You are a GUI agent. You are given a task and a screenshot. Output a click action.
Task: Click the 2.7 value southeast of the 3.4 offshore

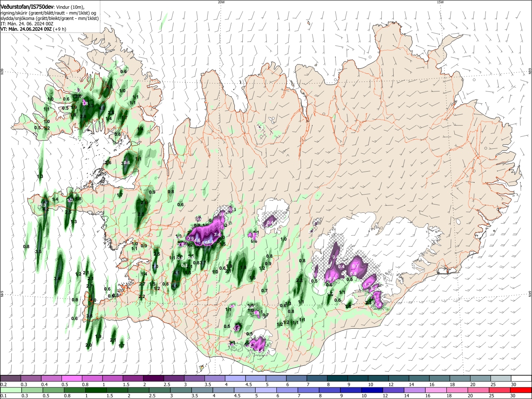[x=89, y=286]
